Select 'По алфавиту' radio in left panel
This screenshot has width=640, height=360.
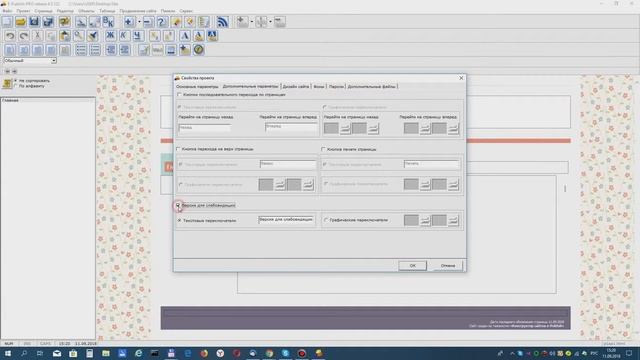click(x=16, y=86)
